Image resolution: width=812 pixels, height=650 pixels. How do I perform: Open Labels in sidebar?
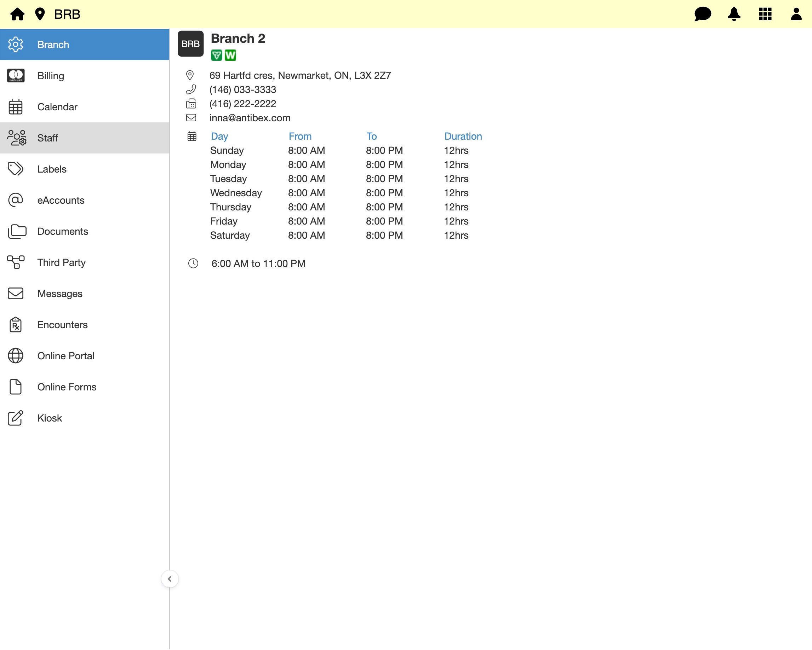[x=52, y=169]
